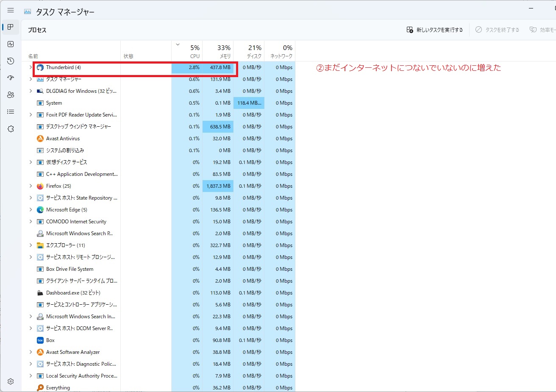
Task: Open the Details page list icon
Action: click(x=11, y=112)
